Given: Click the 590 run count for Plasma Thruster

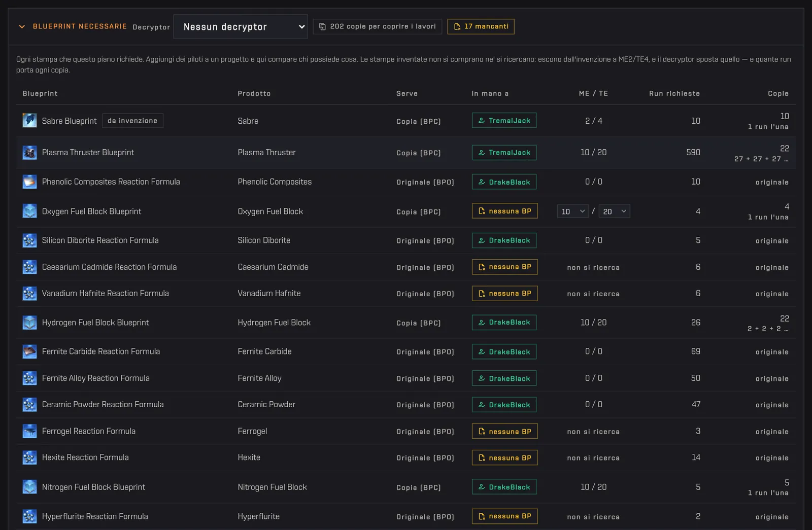Looking at the screenshot, I should (693, 152).
